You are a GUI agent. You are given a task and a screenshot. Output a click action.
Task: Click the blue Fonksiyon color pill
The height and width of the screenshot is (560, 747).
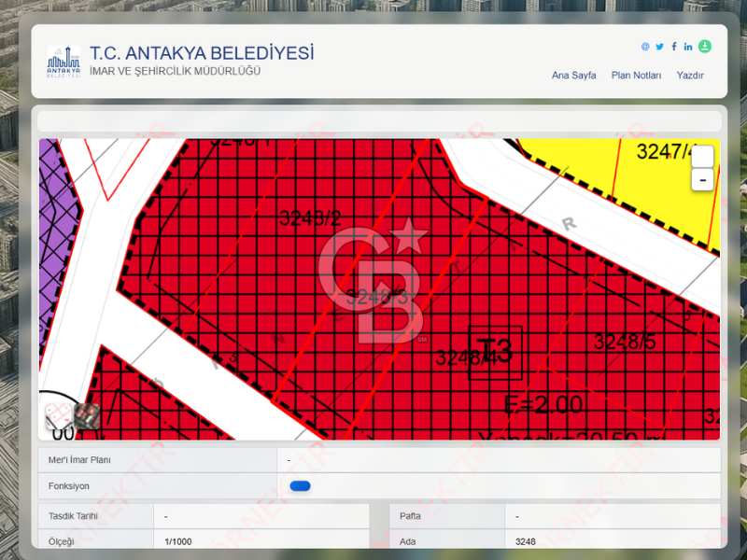click(x=300, y=485)
